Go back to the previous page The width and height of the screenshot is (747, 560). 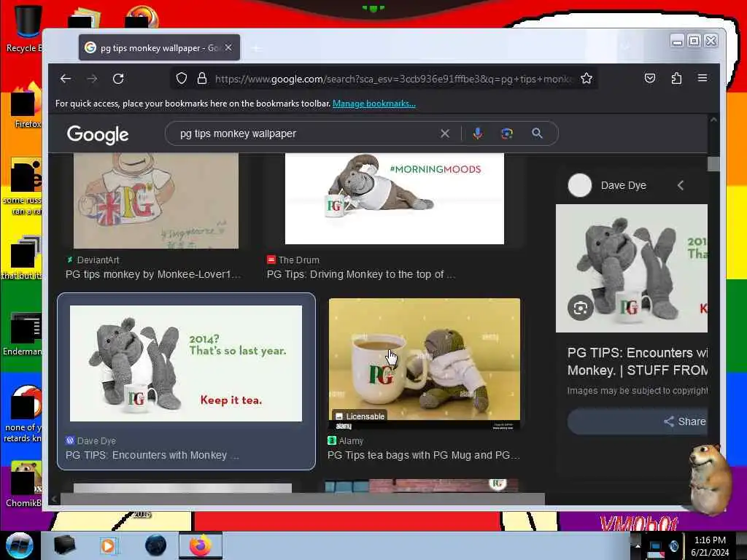[66, 79]
